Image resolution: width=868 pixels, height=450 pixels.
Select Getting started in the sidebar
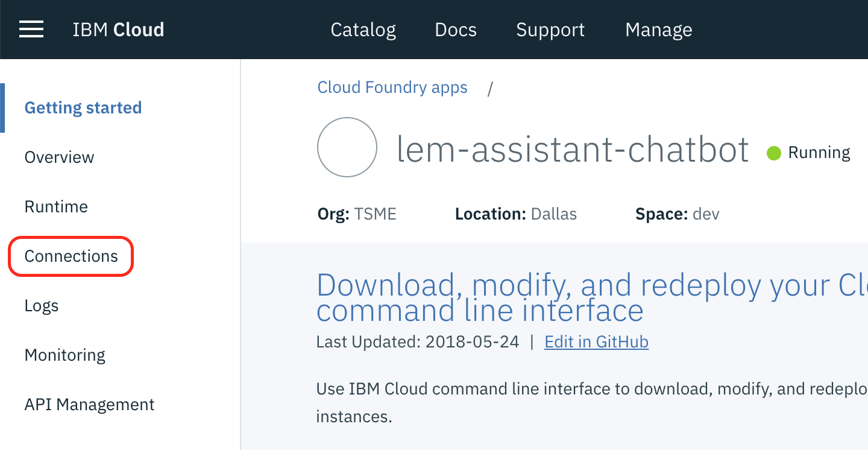(x=83, y=108)
